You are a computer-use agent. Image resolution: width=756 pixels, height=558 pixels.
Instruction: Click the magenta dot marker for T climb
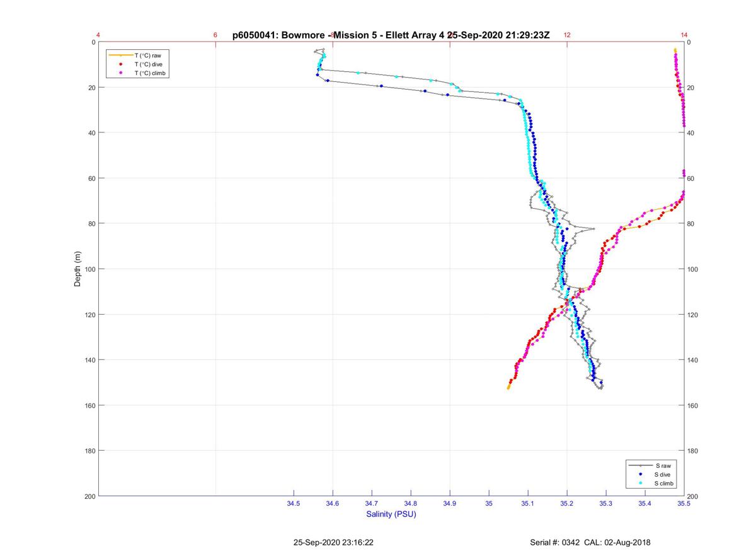click(120, 73)
